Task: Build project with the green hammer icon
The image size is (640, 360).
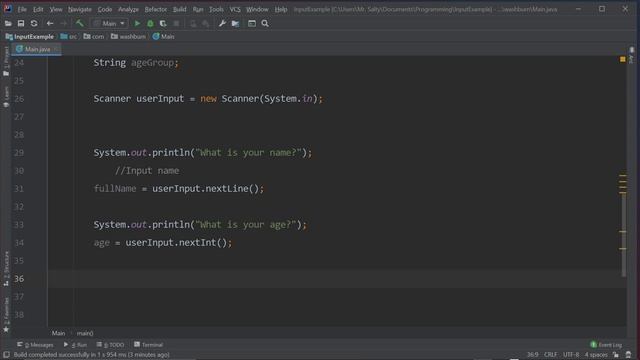Action: pyautogui.click(x=80, y=24)
